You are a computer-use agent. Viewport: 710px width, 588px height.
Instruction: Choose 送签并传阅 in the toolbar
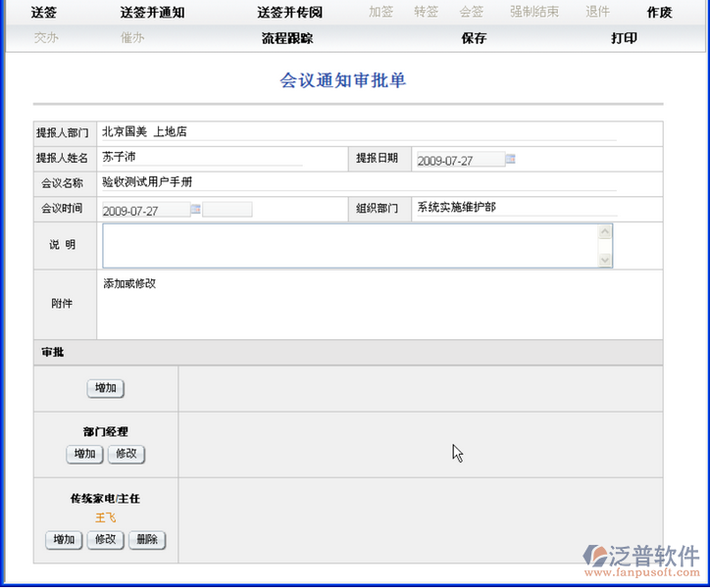click(289, 13)
